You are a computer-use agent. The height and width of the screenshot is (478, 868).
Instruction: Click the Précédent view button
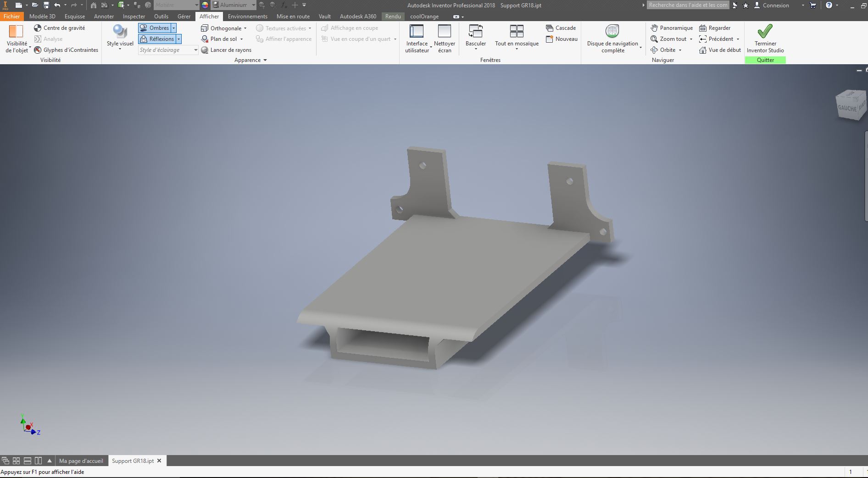point(716,39)
